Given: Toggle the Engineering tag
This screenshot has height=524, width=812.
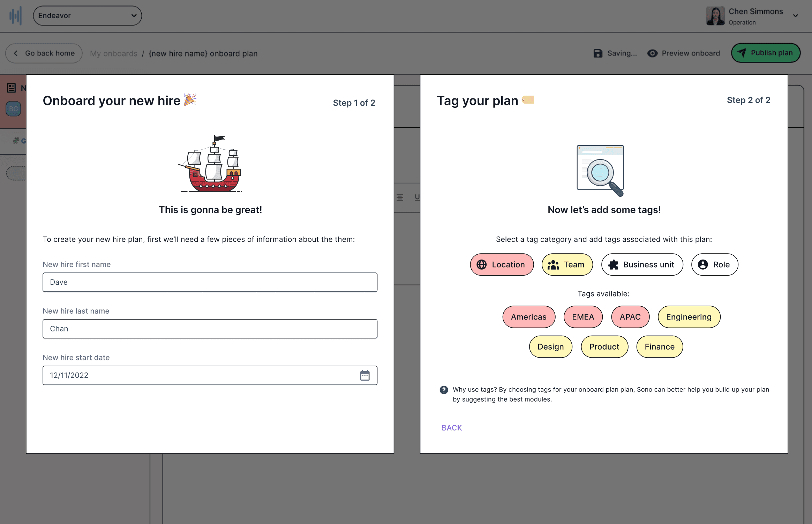Looking at the screenshot, I should pos(689,317).
